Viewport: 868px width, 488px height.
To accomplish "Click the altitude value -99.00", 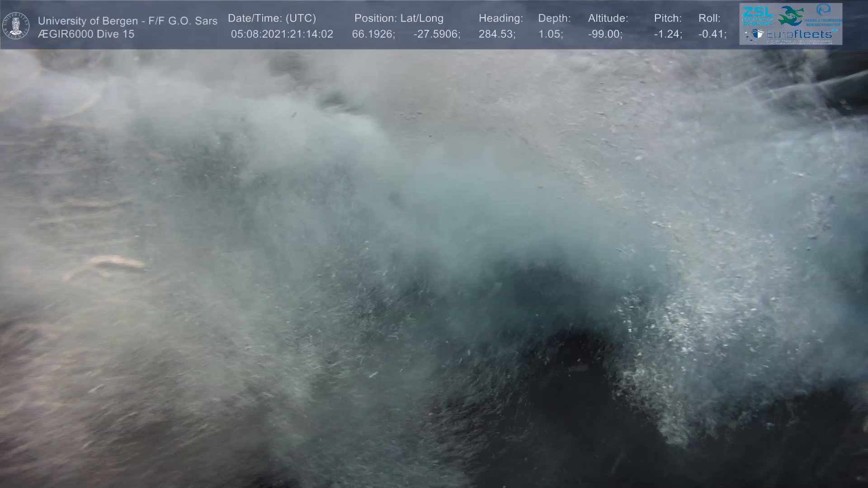I will point(605,34).
